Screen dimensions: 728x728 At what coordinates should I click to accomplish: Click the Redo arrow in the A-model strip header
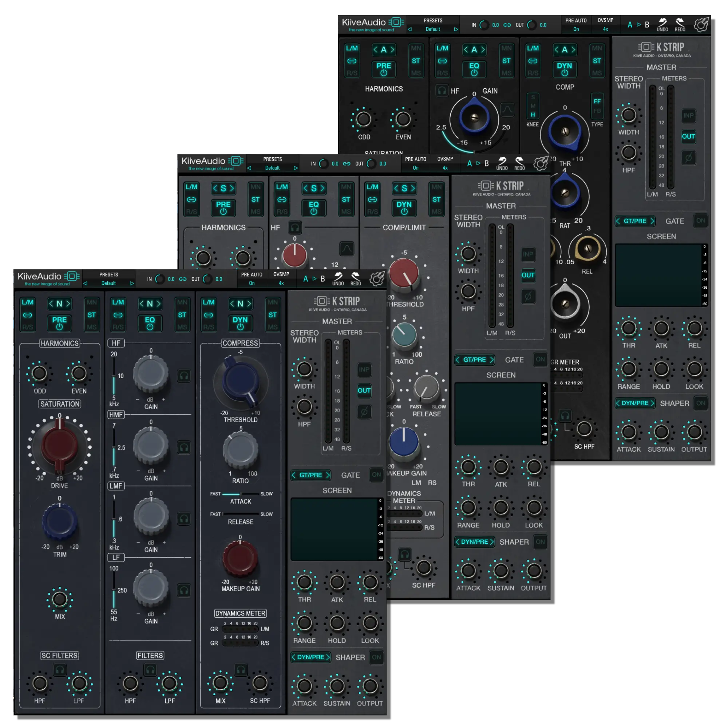click(680, 23)
